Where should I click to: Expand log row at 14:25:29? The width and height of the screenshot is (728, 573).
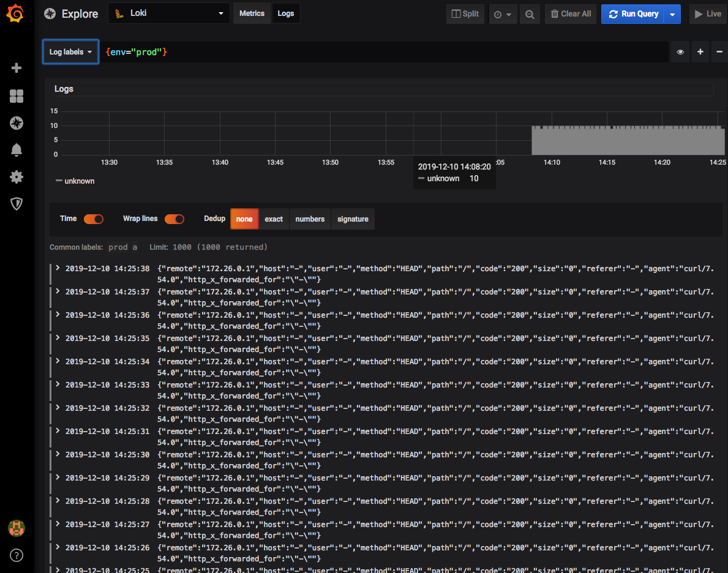point(58,477)
